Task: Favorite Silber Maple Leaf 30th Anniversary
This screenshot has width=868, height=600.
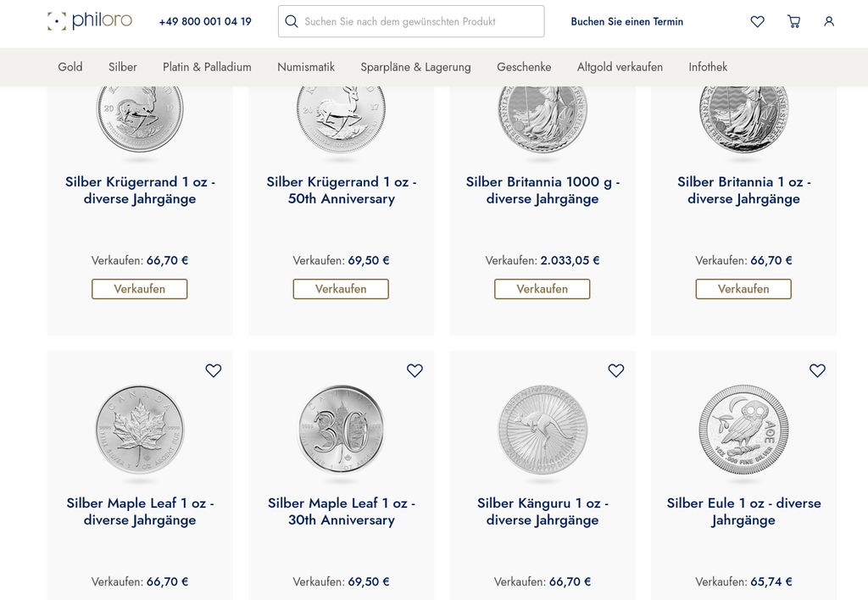Action: (415, 370)
